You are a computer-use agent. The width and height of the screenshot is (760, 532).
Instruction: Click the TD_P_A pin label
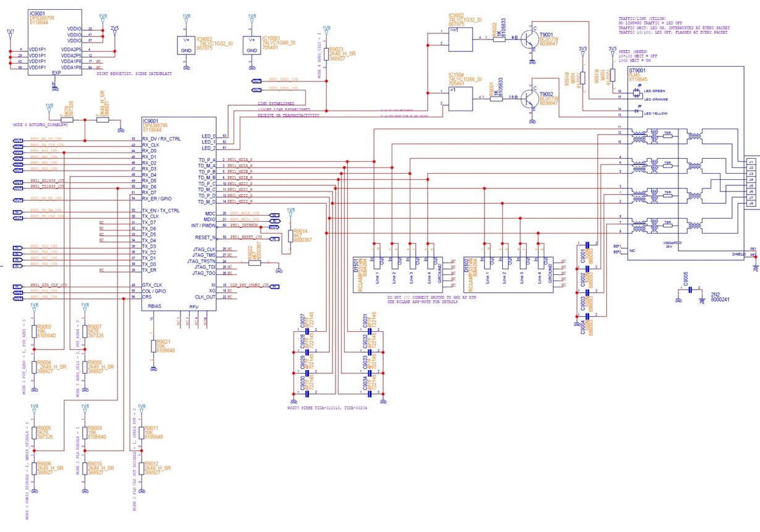tap(206, 160)
